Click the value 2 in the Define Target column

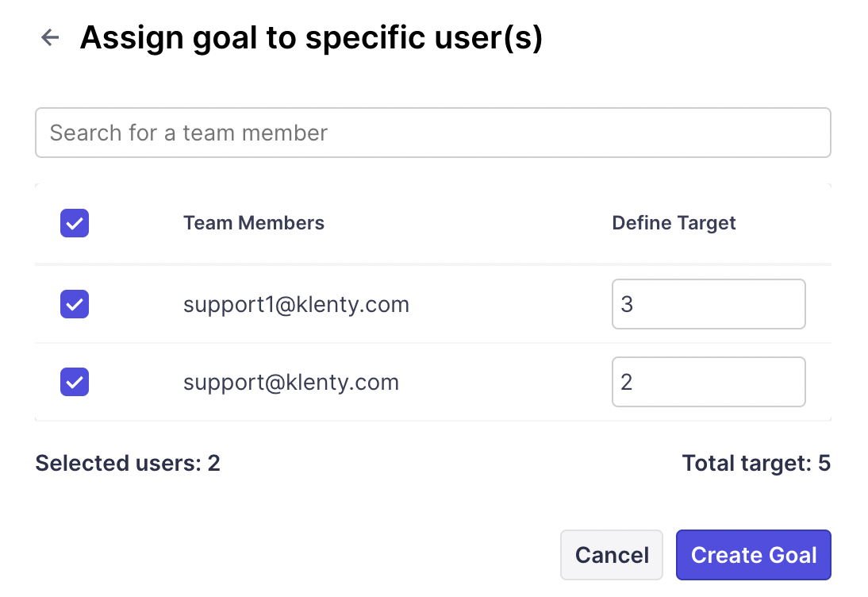[627, 383]
